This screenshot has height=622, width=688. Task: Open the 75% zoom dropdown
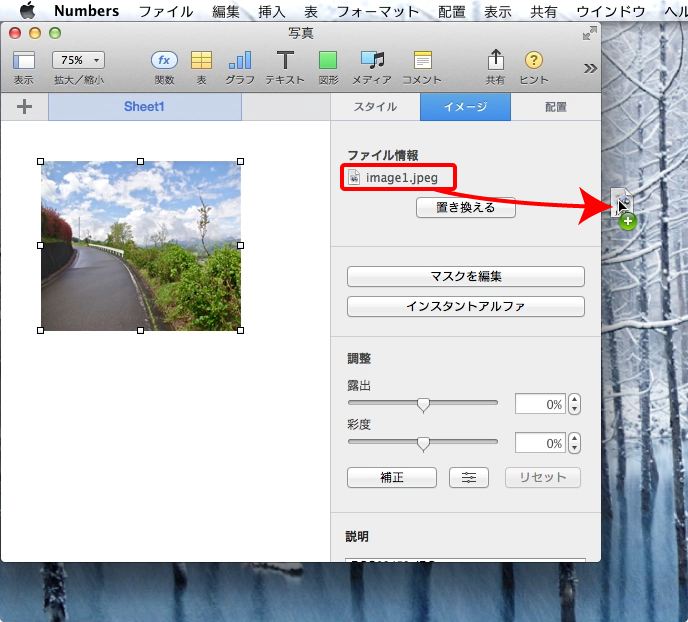(x=79, y=60)
